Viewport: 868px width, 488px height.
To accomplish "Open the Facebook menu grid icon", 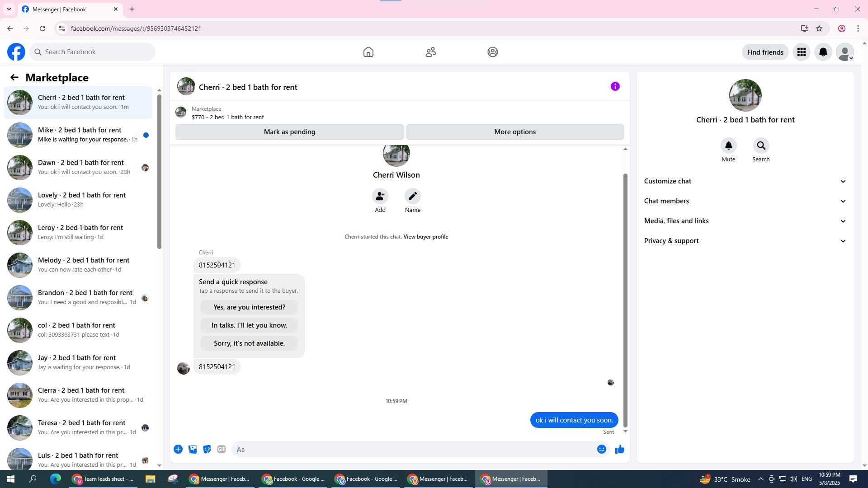I will point(802,52).
